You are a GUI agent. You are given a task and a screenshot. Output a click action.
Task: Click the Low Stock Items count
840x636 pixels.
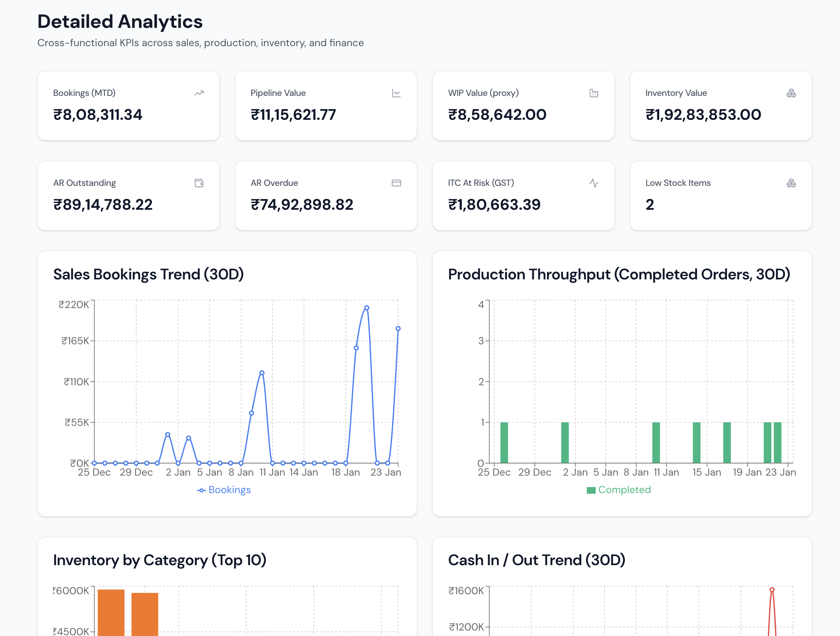pyautogui.click(x=649, y=204)
